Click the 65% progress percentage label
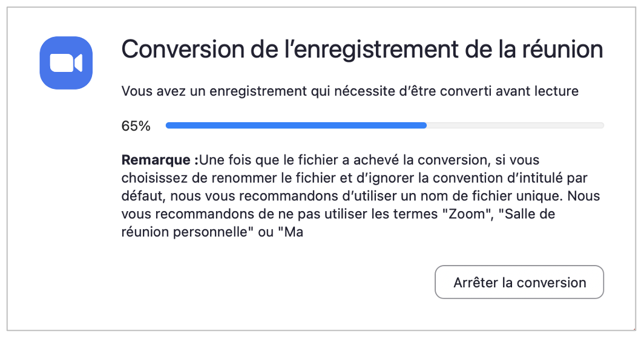Viewport: 644px width, 340px height. [x=136, y=126]
